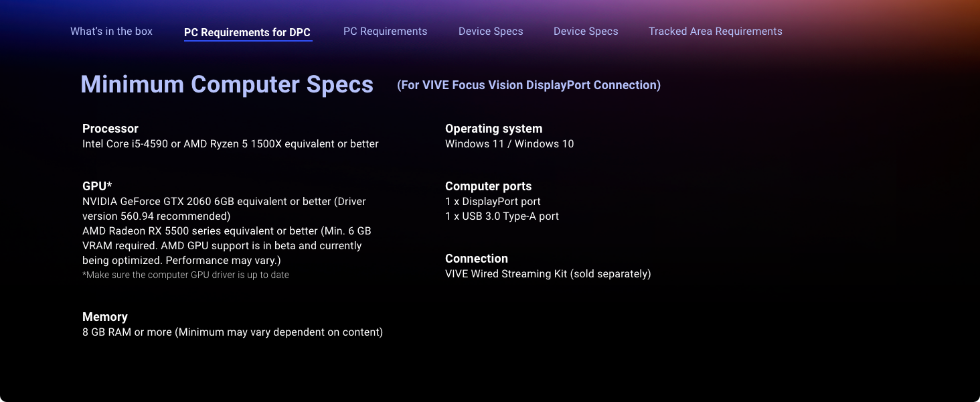The width and height of the screenshot is (980, 402).
Task: Click the Minimum Computer Specs heading
Action: point(227,84)
